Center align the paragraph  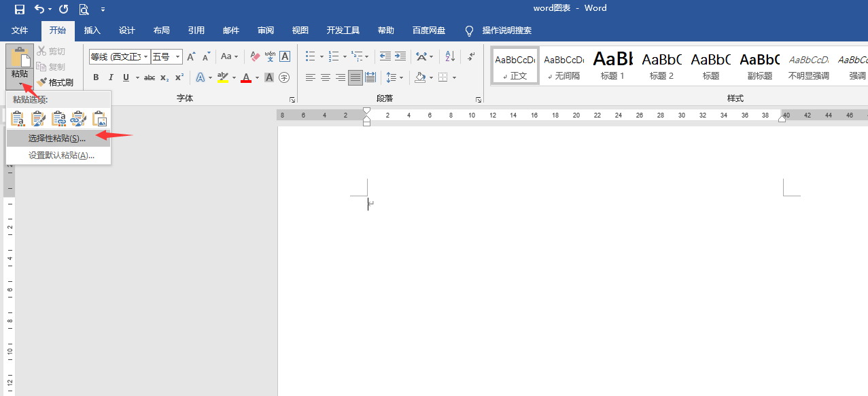(326, 77)
